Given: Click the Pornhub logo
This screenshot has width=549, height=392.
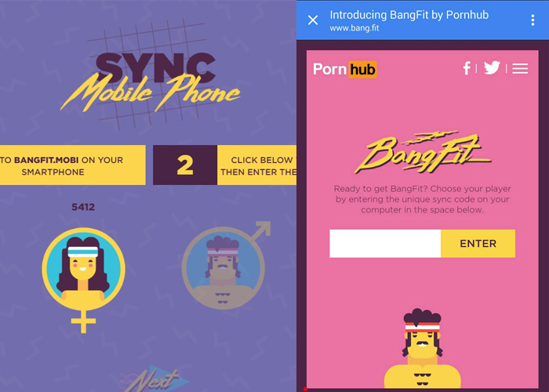Looking at the screenshot, I should click(x=345, y=69).
